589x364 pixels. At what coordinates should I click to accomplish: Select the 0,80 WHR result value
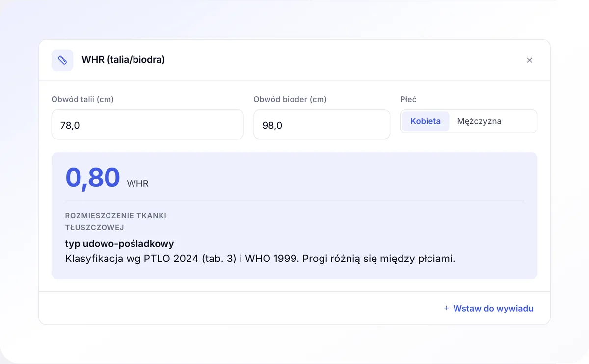click(93, 178)
